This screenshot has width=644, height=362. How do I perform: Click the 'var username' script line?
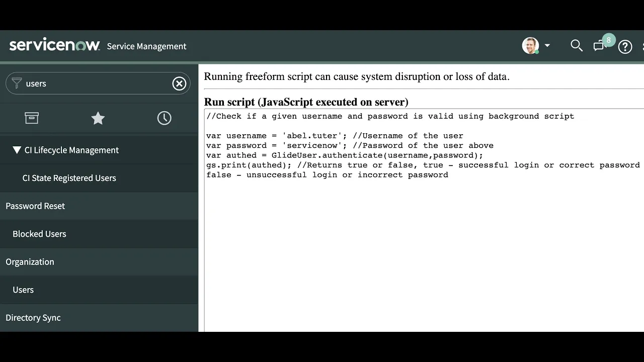[x=335, y=136]
